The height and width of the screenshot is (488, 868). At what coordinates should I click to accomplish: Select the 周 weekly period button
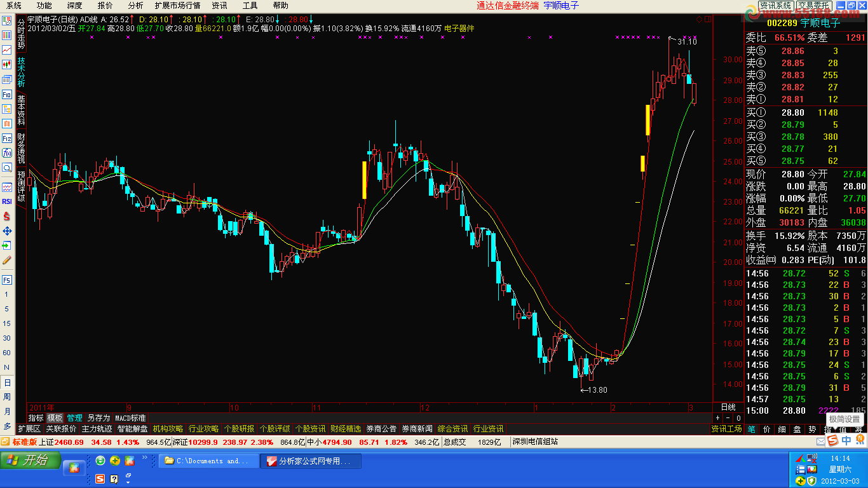click(7, 397)
